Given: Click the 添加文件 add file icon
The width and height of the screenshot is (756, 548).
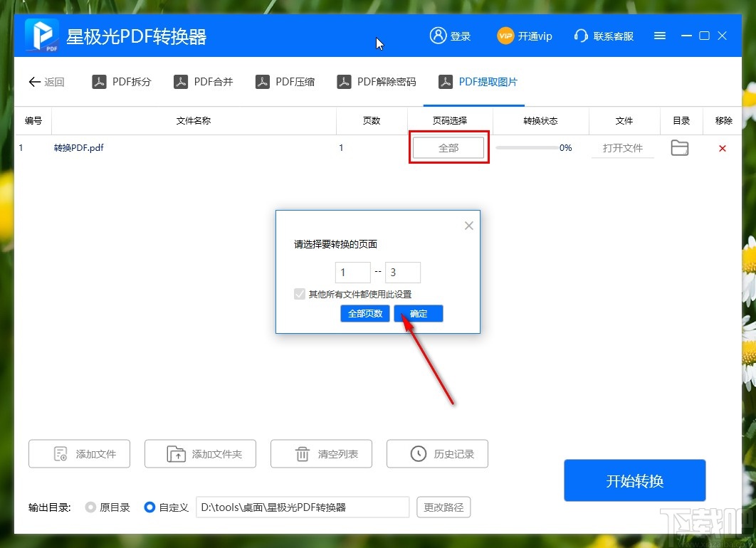Looking at the screenshot, I should (x=60, y=453).
